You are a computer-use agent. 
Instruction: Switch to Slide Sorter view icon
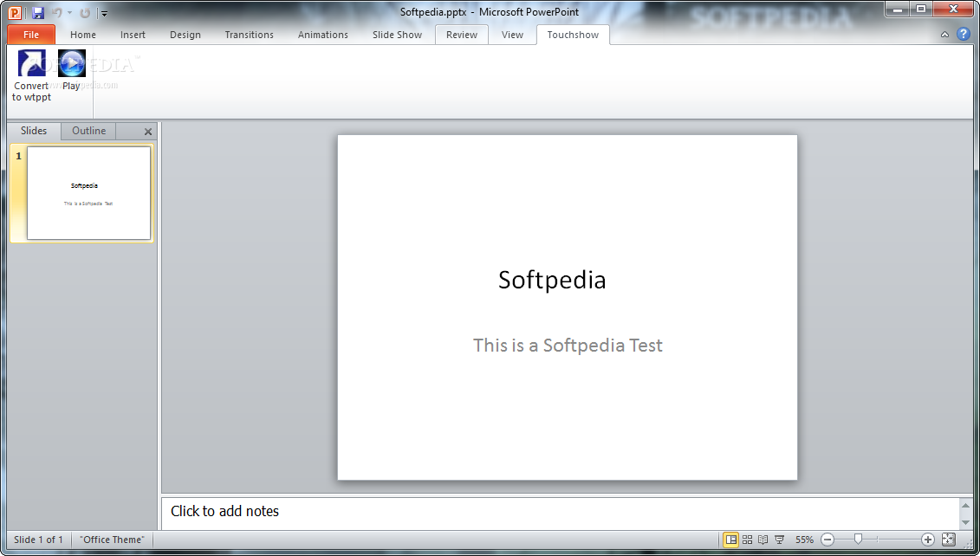747,540
